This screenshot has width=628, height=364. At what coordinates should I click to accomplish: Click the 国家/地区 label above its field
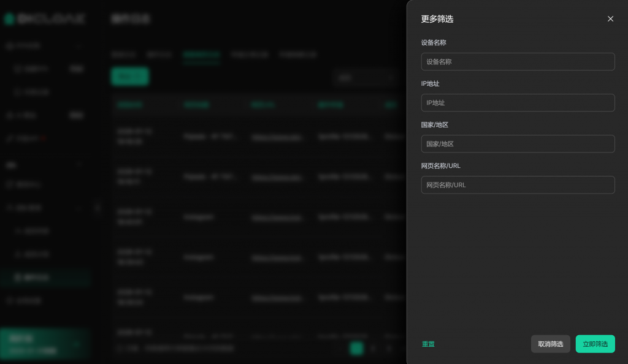(x=435, y=125)
